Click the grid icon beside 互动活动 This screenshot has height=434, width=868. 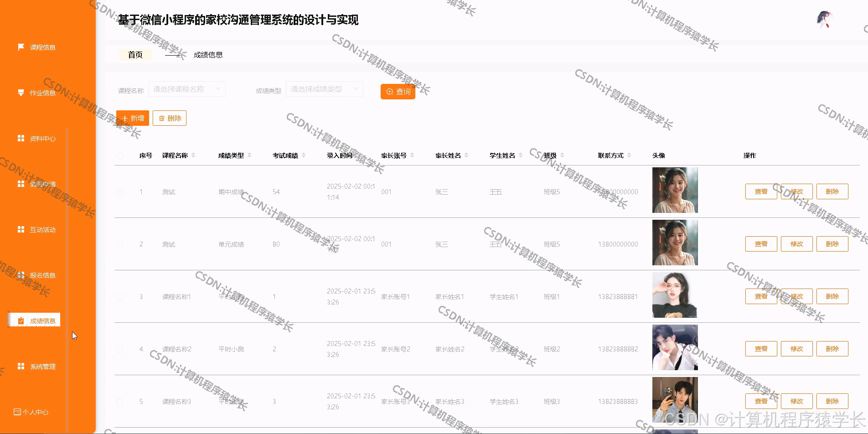pyautogui.click(x=21, y=229)
